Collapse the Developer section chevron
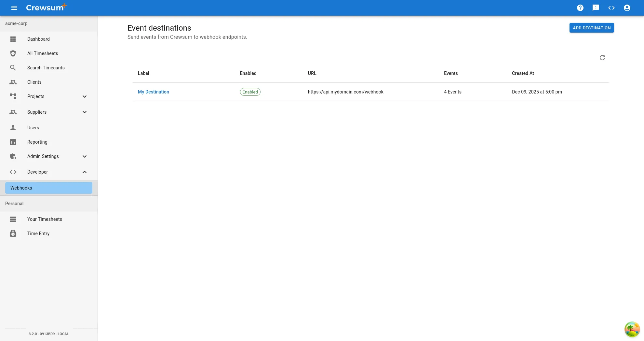 tap(85, 172)
